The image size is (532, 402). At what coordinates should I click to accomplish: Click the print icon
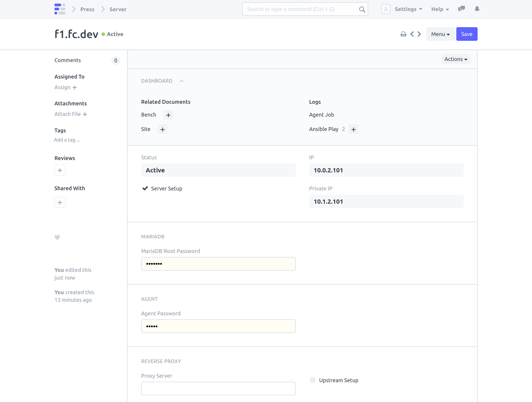click(403, 34)
